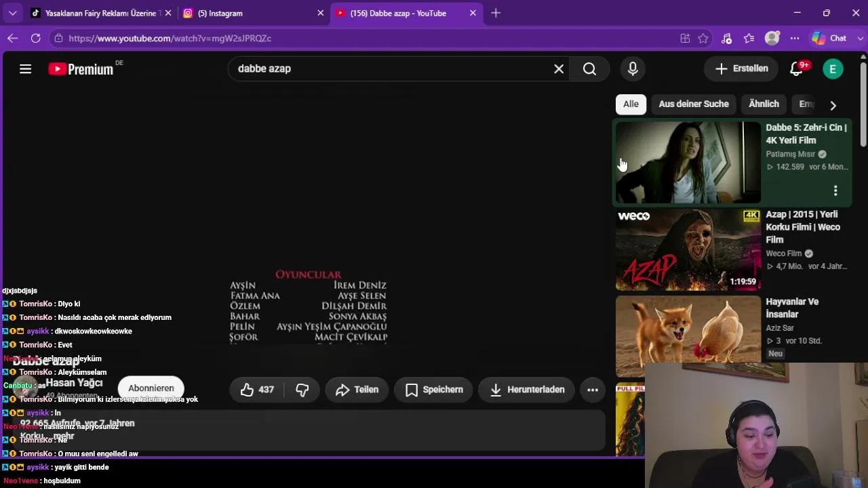The height and width of the screenshot is (488, 868).
Task: Like the video with 437 likes
Action: pos(257,390)
